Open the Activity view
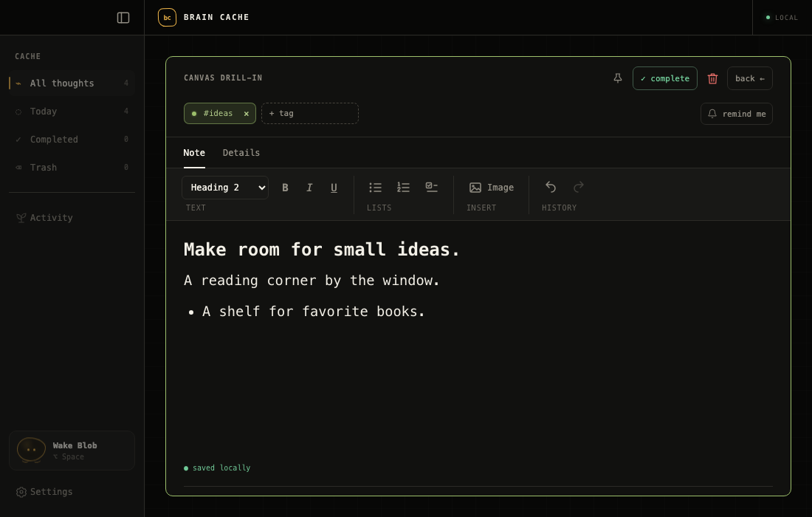Viewport: 812px width, 517px height. point(72,218)
